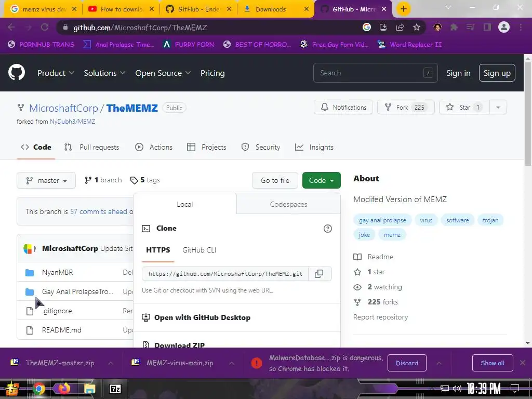Go back to previous page
The width and height of the screenshot is (532, 399).
click(x=11, y=28)
